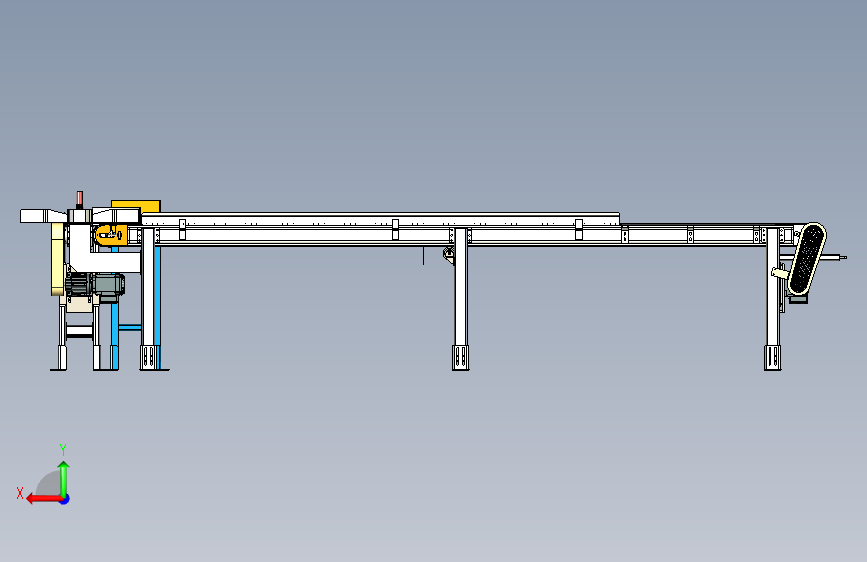Click the "X" label beside the triad
This screenshot has width=867, height=562.
[20, 493]
